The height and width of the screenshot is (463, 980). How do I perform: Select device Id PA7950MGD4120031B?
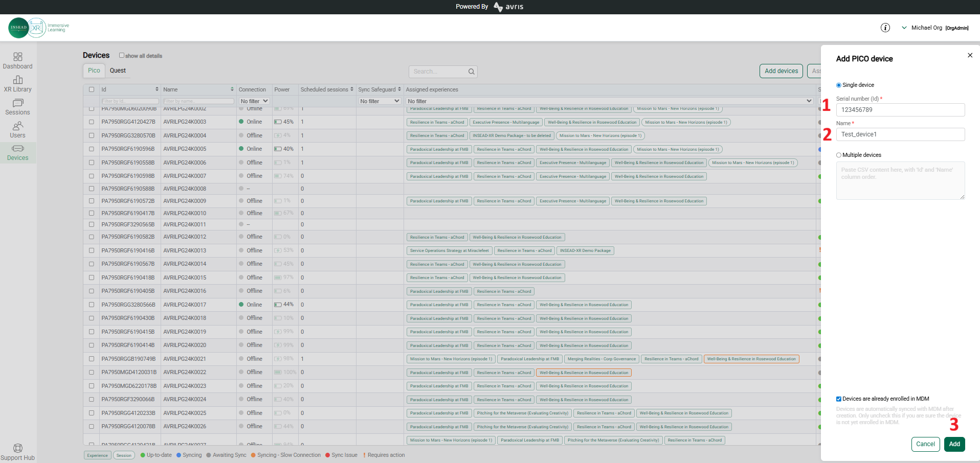click(x=129, y=372)
